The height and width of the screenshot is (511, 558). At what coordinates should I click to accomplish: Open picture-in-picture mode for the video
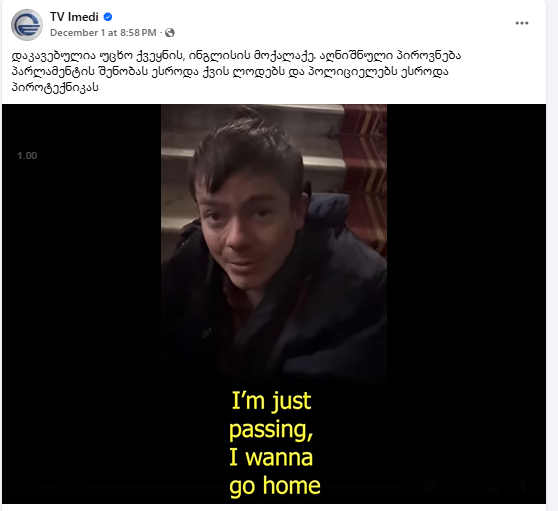[492, 486]
